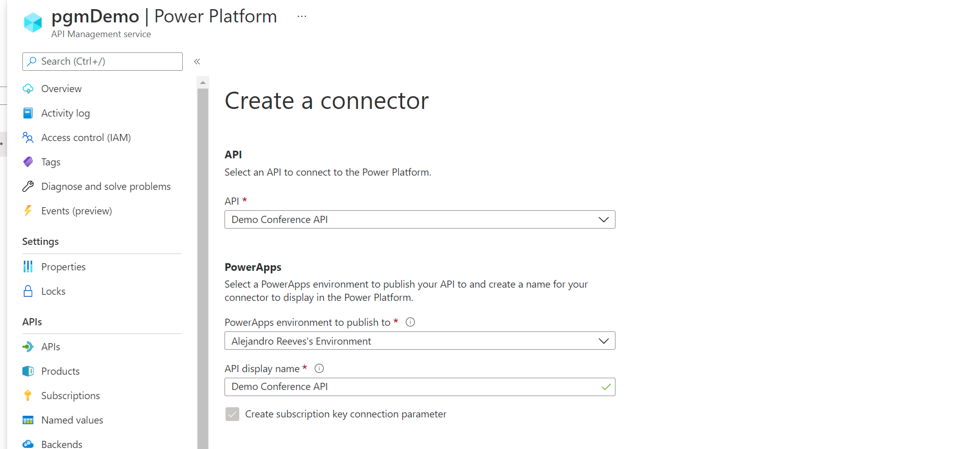Open the APIs link in the sidebar

(50, 347)
